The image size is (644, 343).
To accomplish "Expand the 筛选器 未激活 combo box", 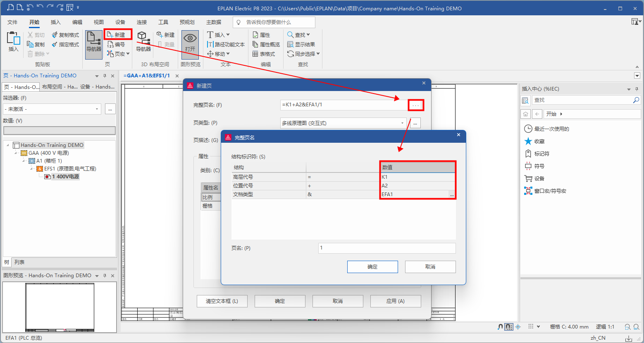I will (97, 109).
